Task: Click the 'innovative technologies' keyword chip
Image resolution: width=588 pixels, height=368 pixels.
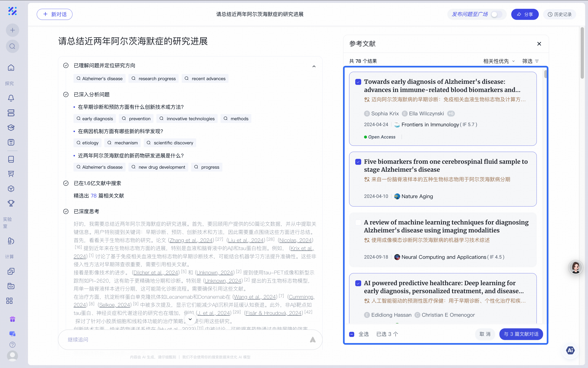Action: click(187, 119)
